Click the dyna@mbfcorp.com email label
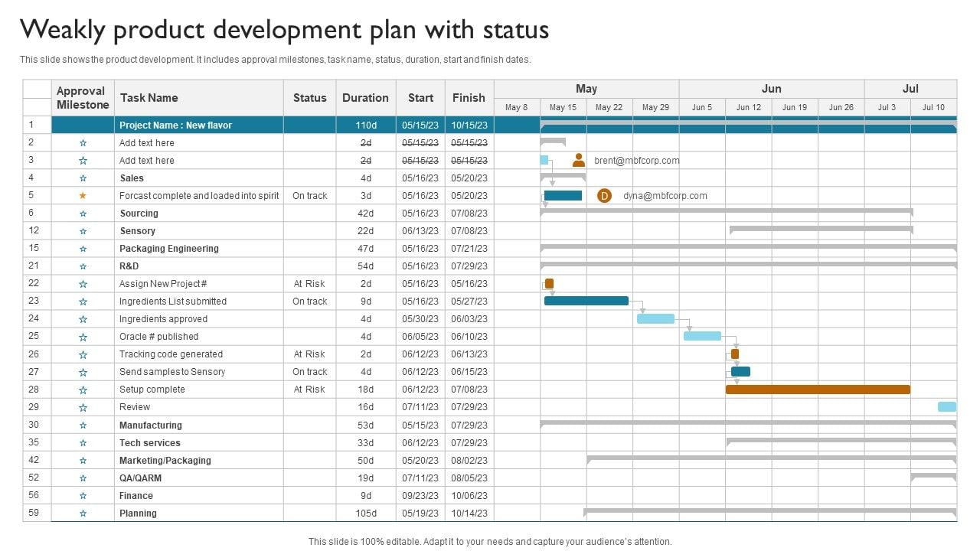980x551 pixels. (665, 196)
